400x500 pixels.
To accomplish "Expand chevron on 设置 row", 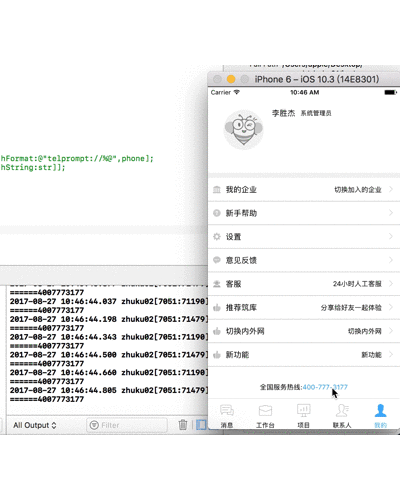I will click(x=391, y=236).
